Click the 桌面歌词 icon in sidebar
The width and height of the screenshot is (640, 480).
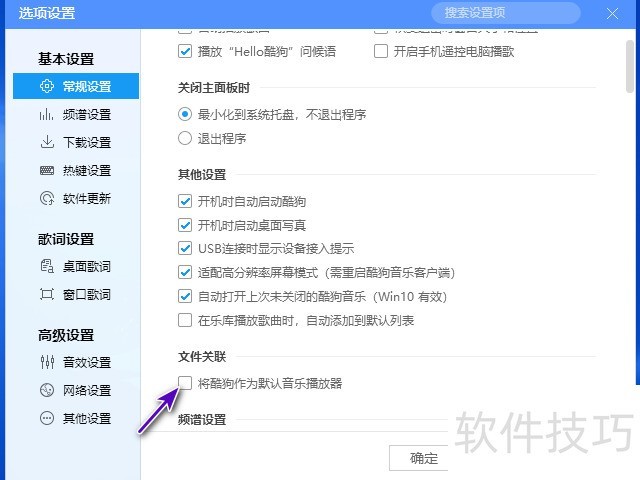pyautogui.click(x=46, y=267)
